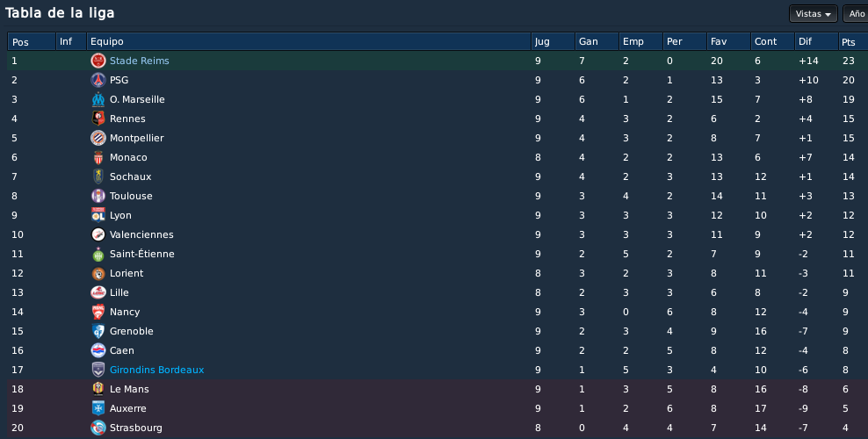The image size is (868, 439).
Task: Click the Lille club crest
Action: pos(98,292)
